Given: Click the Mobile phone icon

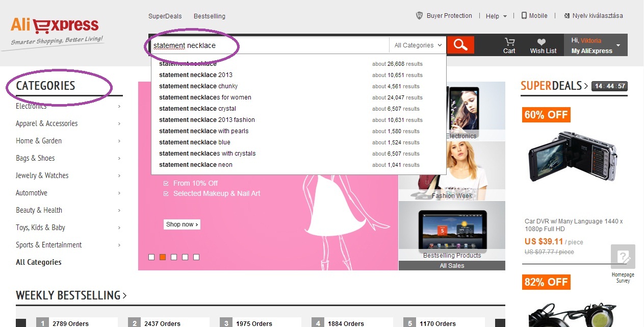Looking at the screenshot, I should click(524, 15).
